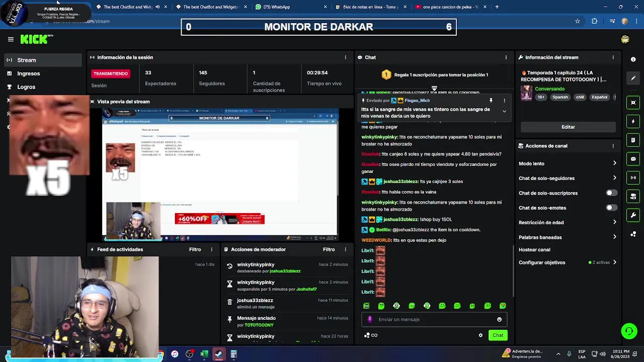The width and height of the screenshot is (644, 362).
Task: Show hidden system tray icons
Action: pyautogui.click(x=558, y=354)
